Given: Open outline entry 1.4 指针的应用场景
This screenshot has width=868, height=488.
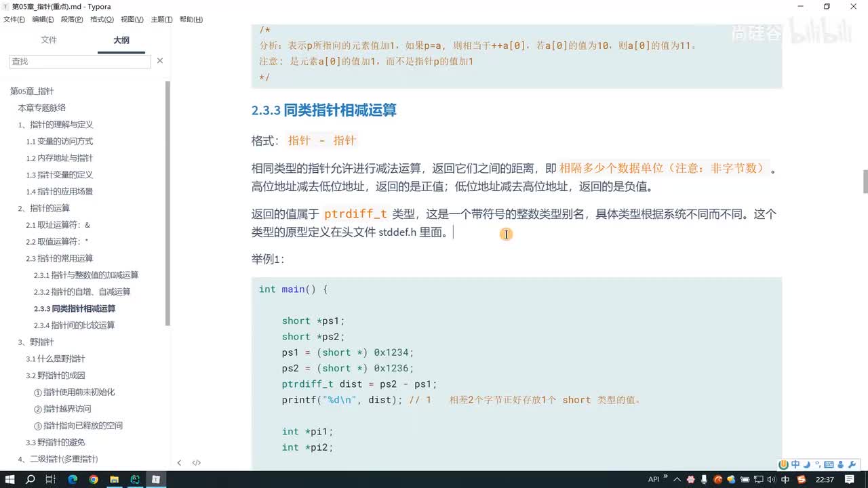Looking at the screenshot, I should [x=60, y=191].
